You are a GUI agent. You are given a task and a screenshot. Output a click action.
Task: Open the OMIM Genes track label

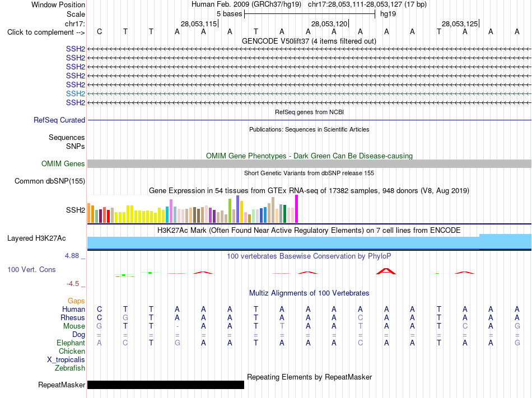tap(63, 164)
